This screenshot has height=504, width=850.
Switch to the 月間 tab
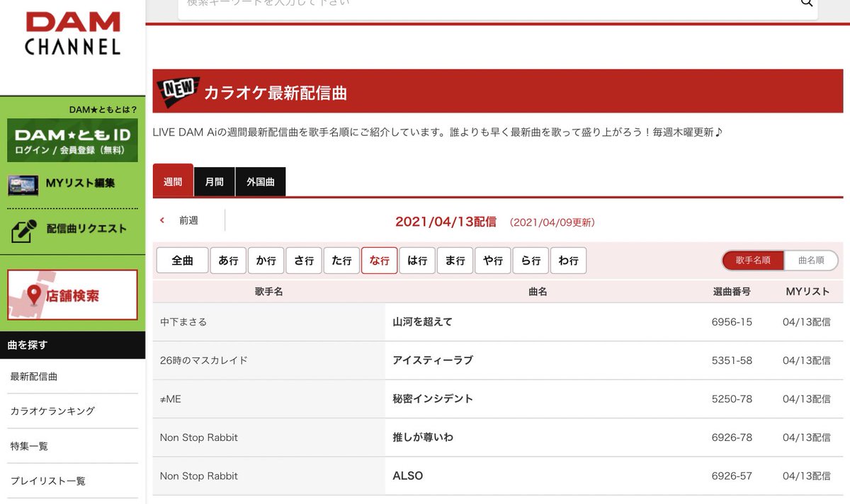[214, 181]
